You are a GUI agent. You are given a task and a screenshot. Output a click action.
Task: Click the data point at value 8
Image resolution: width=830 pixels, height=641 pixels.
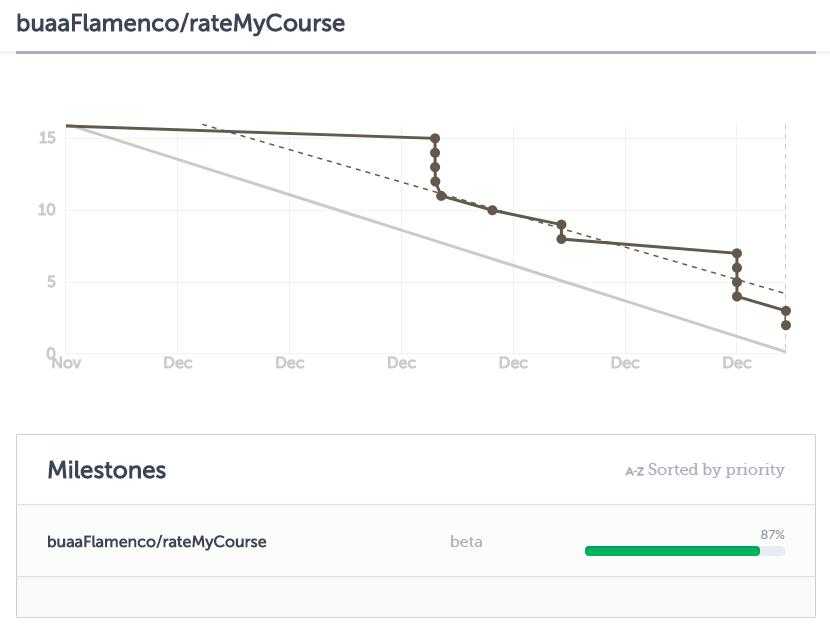pyautogui.click(x=562, y=239)
